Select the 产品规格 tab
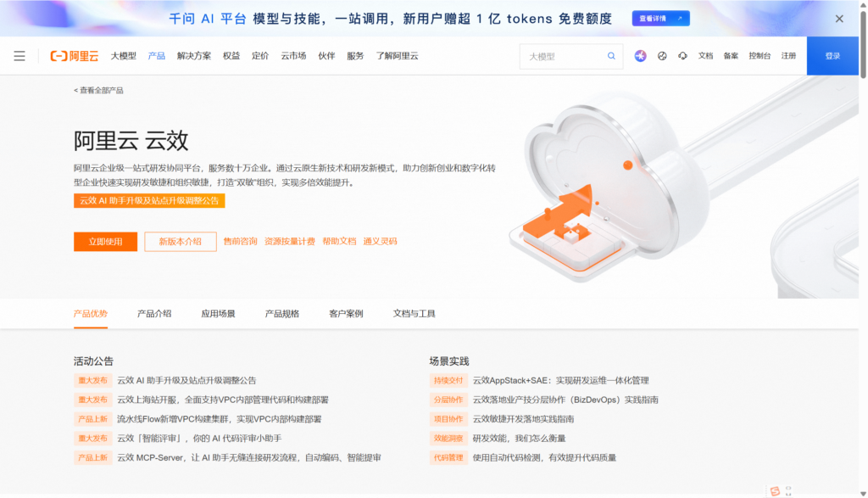Screen dimensions: 868x498 tap(282, 314)
